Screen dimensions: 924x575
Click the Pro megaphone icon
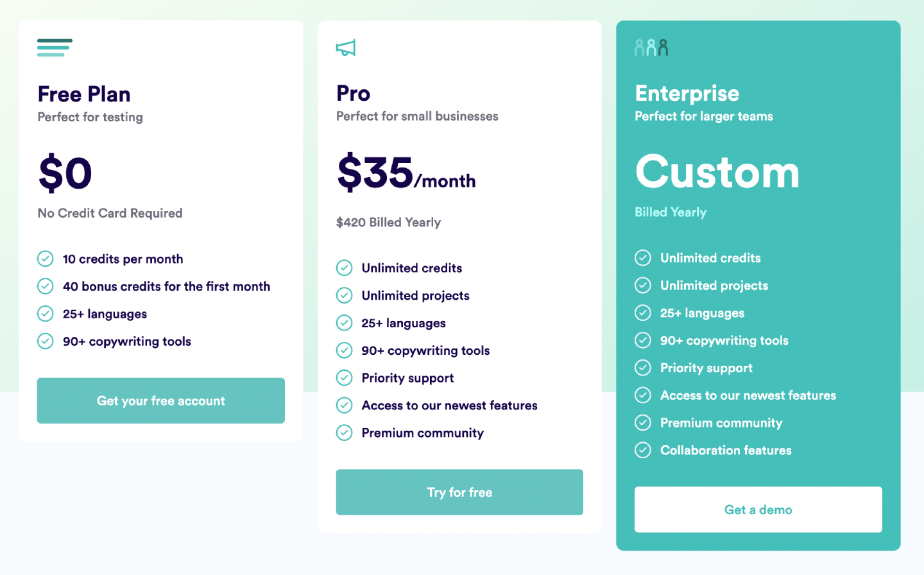pyautogui.click(x=346, y=48)
